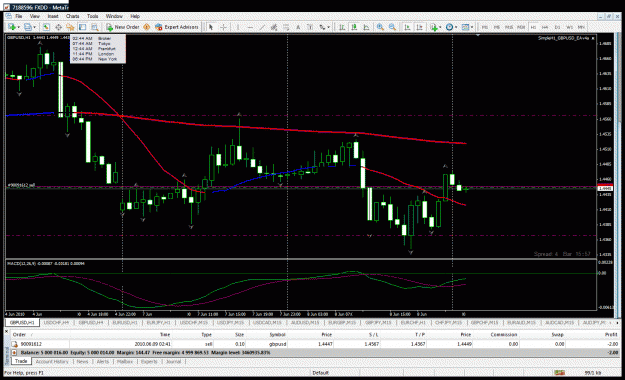625x380 pixels.
Task: Open the Indicators list icon
Action: 434,27
